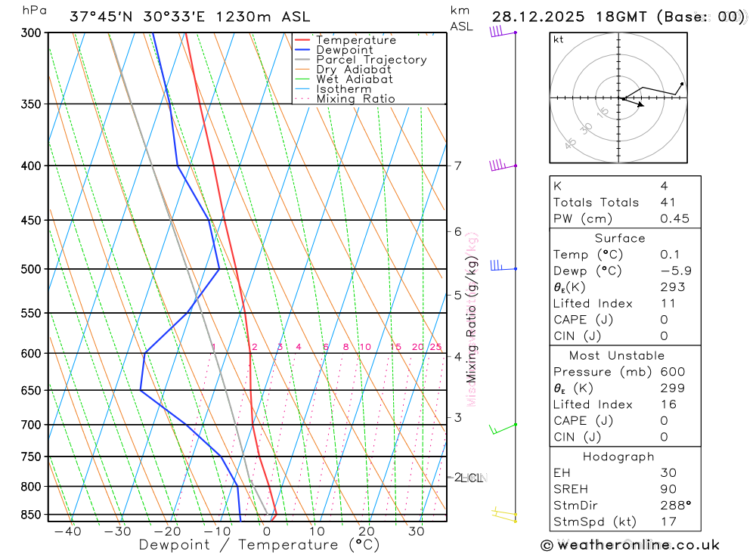Click the purple wind barb at 400 hPa
Image resolution: width=756 pixels, height=554 pixels.
(503, 165)
